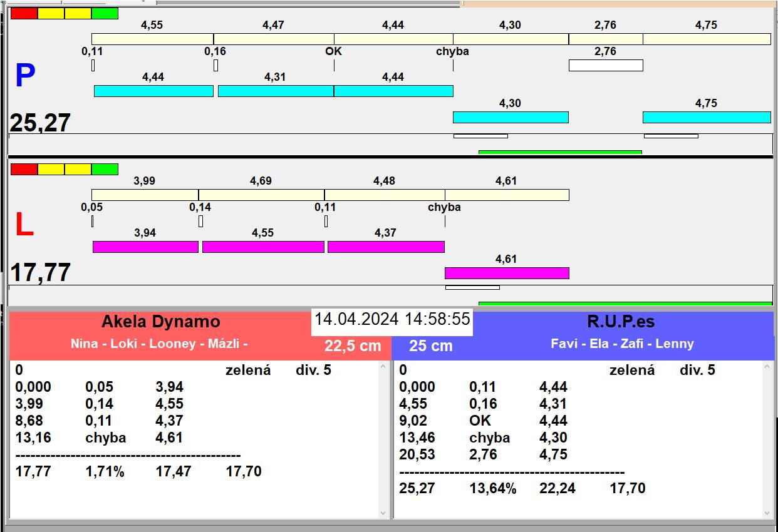The image size is (778, 532).
Task: Click the red start light in lane P
Action: 24,13
